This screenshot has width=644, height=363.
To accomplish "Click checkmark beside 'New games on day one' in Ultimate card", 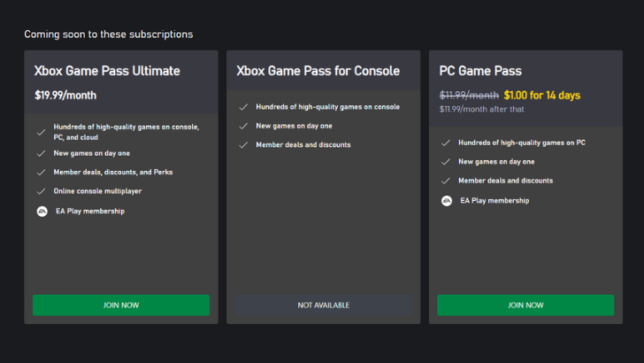I will pos(41,153).
